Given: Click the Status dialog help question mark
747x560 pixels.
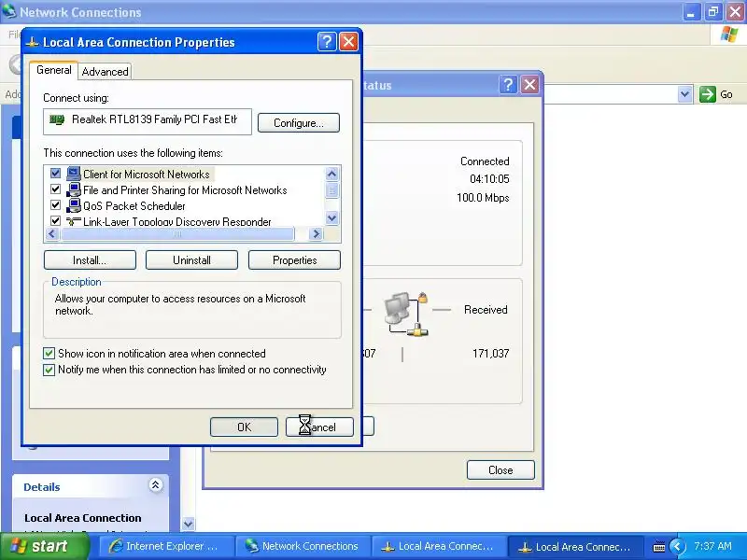Looking at the screenshot, I should click(x=508, y=85).
